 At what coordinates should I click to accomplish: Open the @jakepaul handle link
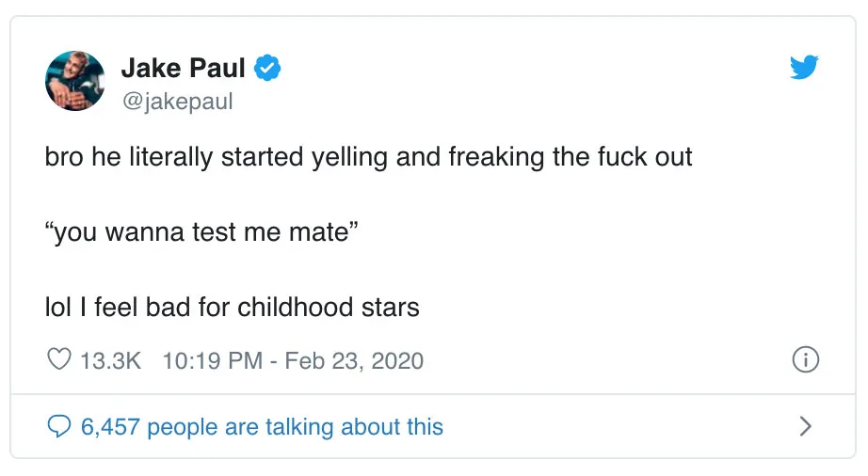[176, 101]
